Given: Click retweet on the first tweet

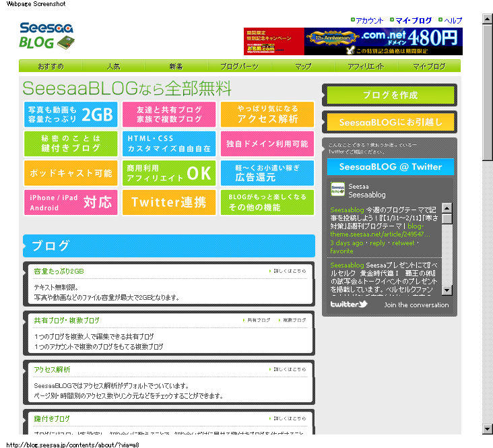Looking at the screenshot, I should tap(403, 243).
